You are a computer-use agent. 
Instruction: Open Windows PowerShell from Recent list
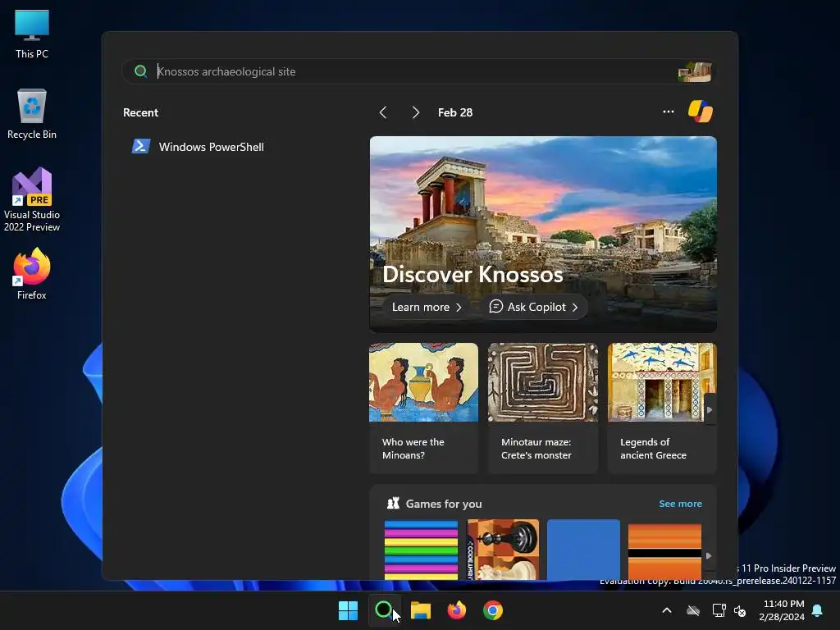pos(199,147)
